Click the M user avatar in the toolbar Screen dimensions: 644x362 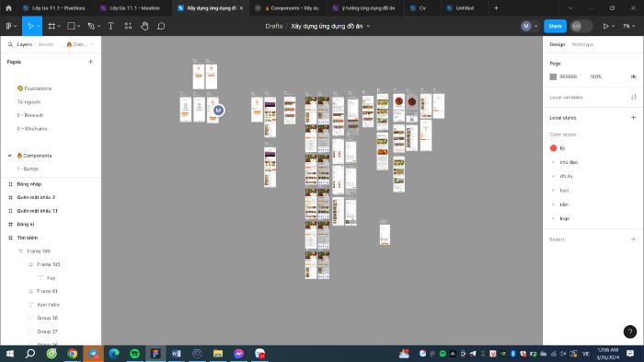pyautogui.click(x=526, y=26)
